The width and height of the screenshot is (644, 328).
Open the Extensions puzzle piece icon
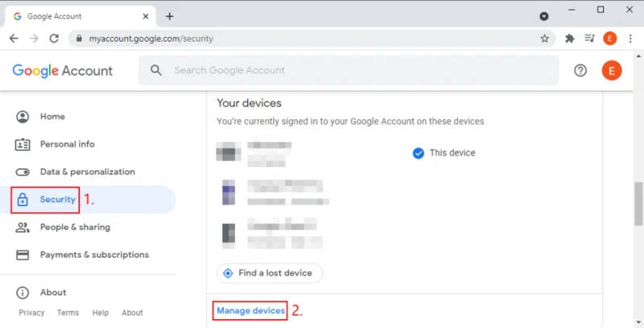click(570, 38)
